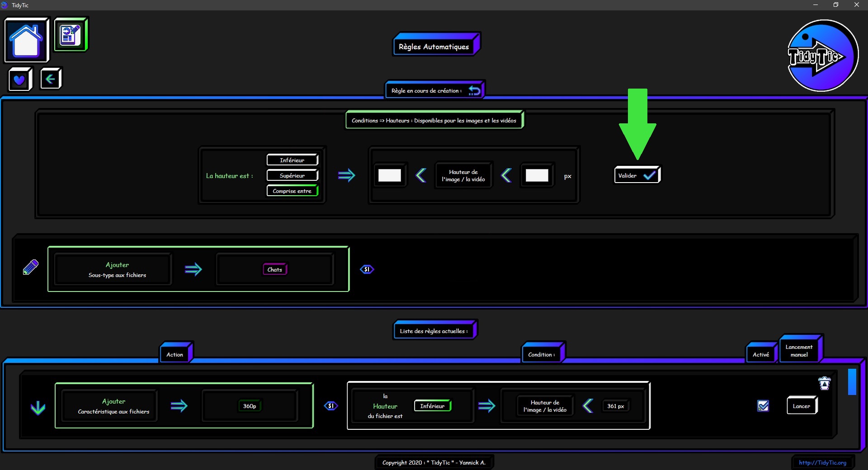Click the SI badge next to Chats
This screenshot has height=470, width=868.
pos(367,269)
